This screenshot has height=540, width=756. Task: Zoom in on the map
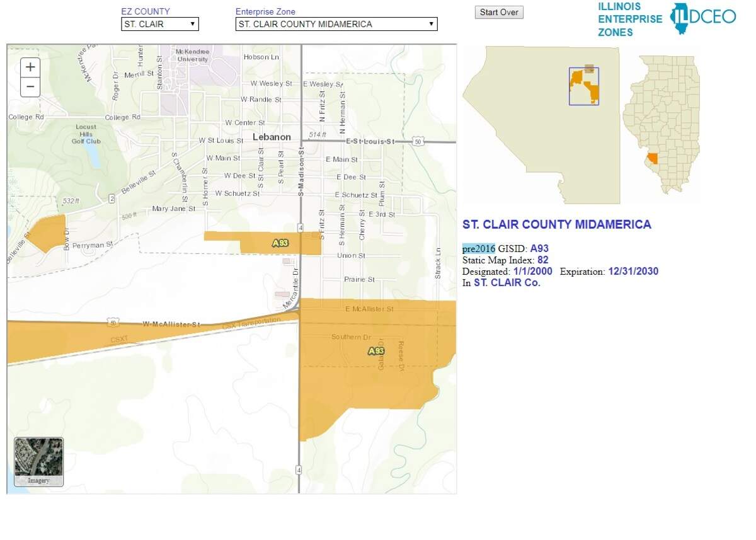coord(30,67)
